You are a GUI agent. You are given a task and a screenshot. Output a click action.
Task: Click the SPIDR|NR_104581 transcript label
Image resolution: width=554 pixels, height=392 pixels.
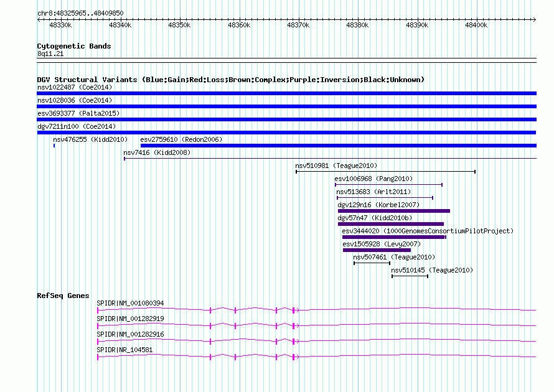click(x=124, y=350)
